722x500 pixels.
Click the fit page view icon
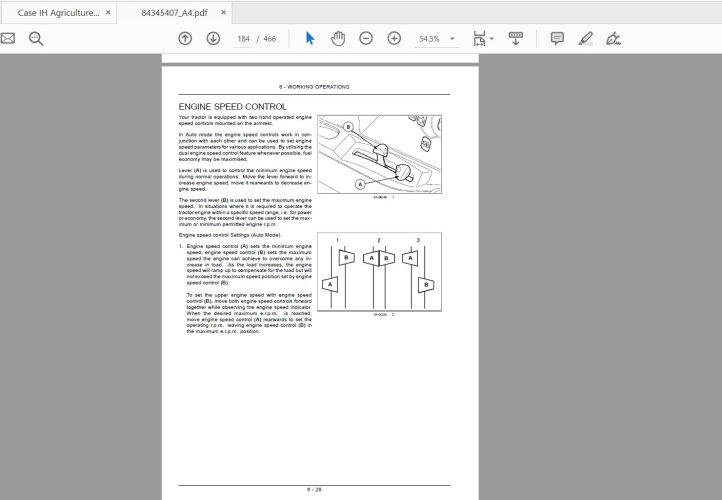(x=478, y=38)
